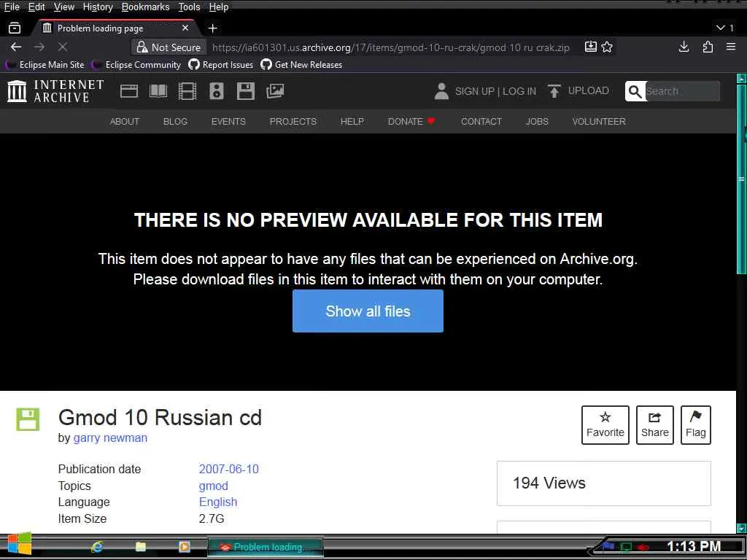Open the Windows Start button
The image size is (747, 560).
pos(19,544)
